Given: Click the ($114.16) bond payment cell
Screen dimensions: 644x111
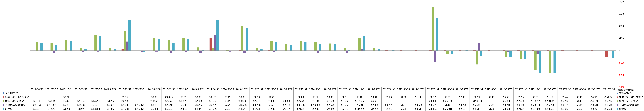Looking at the screenshot, I should (477, 101).
